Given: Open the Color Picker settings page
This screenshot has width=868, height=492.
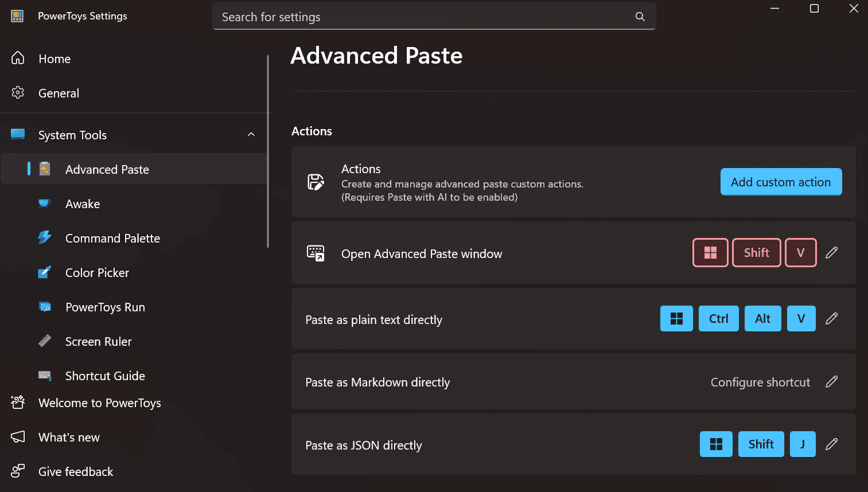Looking at the screenshot, I should pyautogui.click(x=97, y=273).
